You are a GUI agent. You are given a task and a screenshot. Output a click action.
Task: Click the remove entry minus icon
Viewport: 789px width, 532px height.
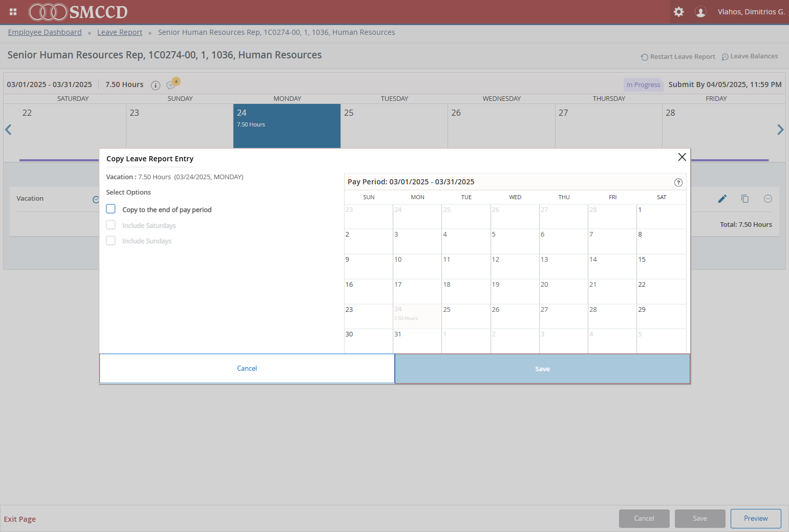(768, 199)
